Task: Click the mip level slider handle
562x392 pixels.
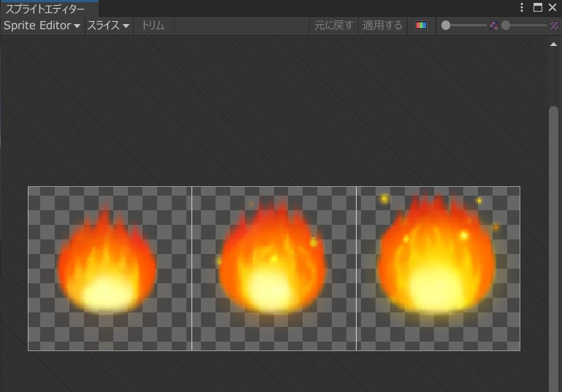Action: click(x=506, y=26)
